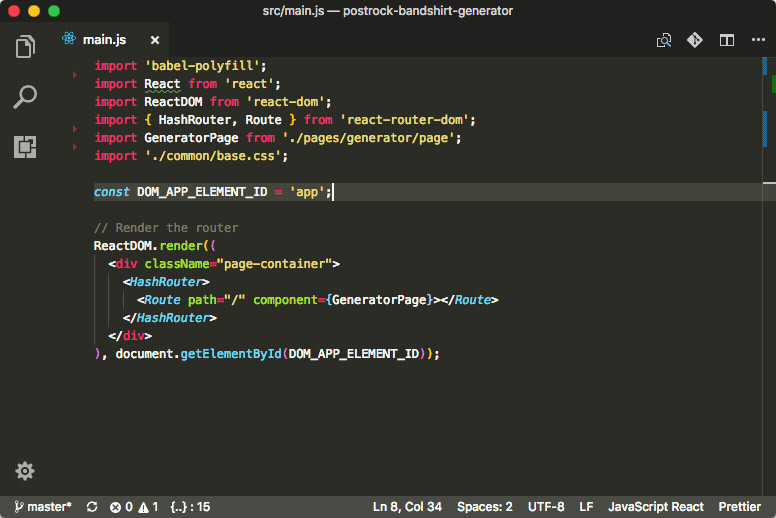776x518 pixels.
Task: Click the window title text
Action: click(388, 11)
